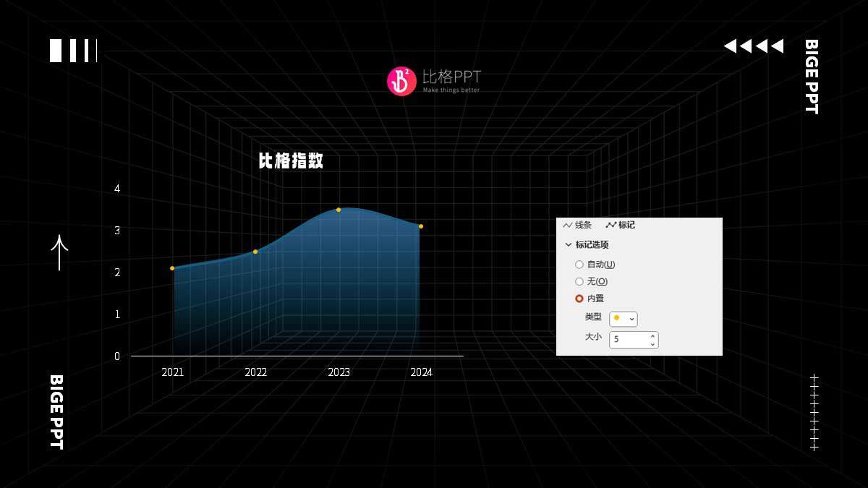Open the 类型 marker type dropdown
The image size is (868, 488).
click(631, 319)
